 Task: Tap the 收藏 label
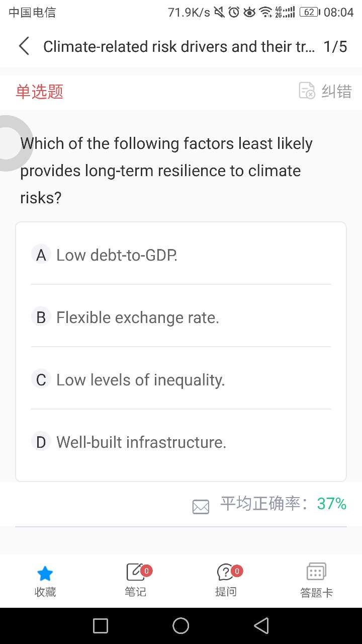[45, 592]
